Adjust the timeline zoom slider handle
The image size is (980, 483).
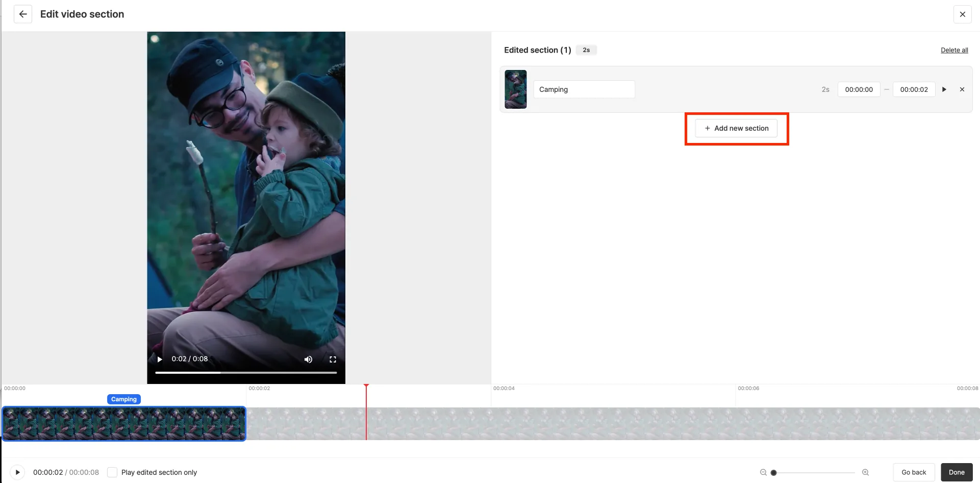coord(773,473)
